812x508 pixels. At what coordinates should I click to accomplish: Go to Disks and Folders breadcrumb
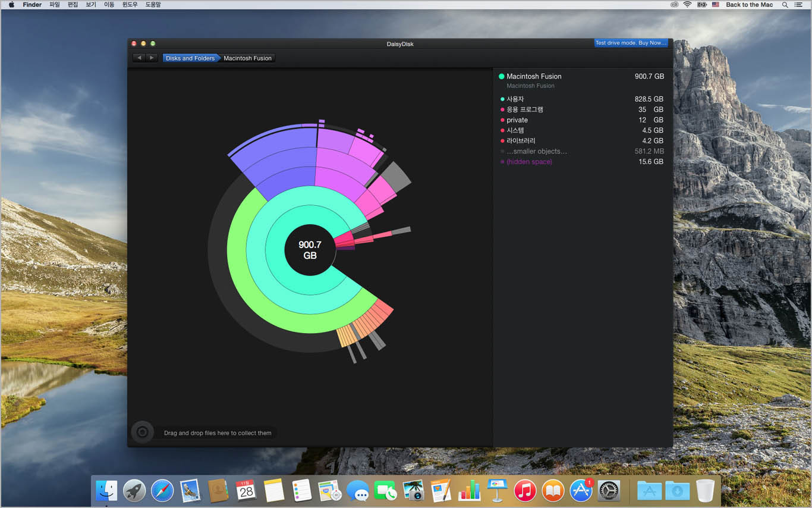[190, 58]
